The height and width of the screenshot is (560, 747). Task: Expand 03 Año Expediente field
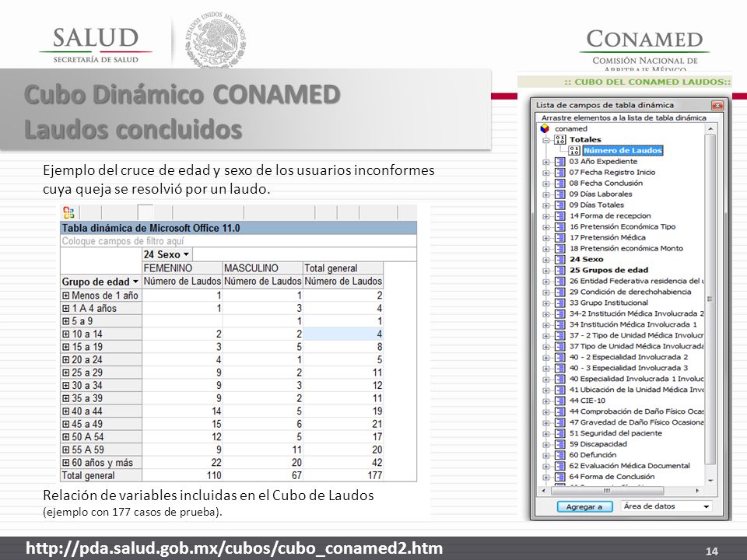click(546, 162)
